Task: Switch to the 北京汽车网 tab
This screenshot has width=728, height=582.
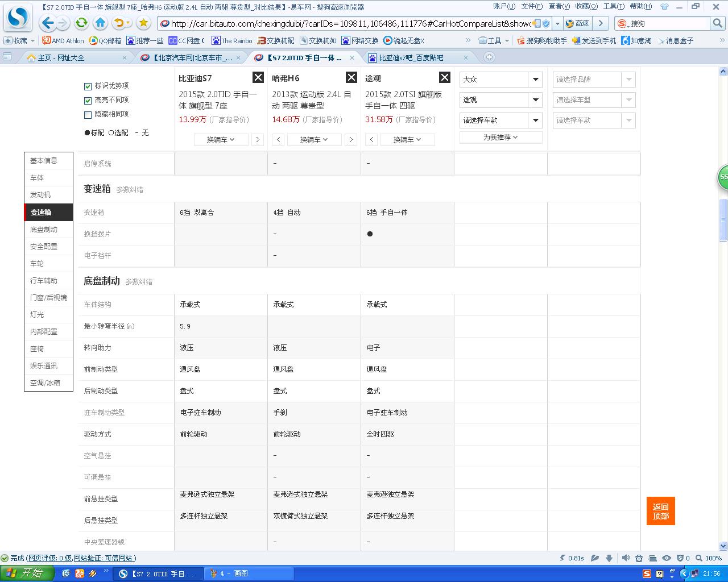Action: [x=191, y=58]
